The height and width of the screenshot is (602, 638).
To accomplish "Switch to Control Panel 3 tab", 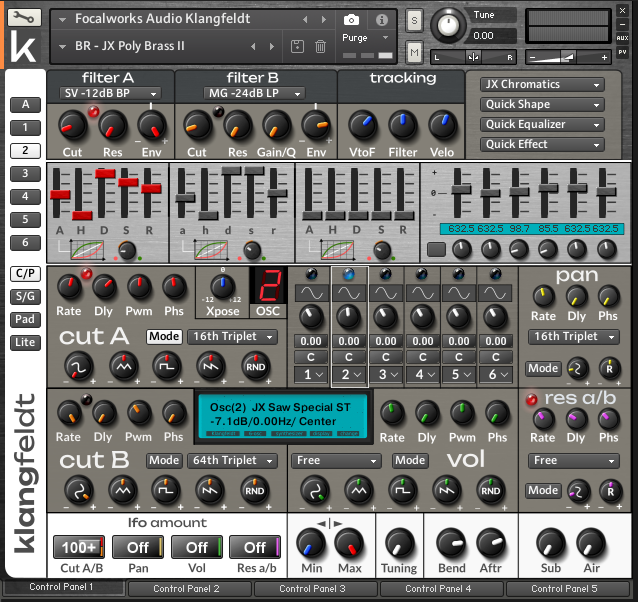I will point(318,589).
